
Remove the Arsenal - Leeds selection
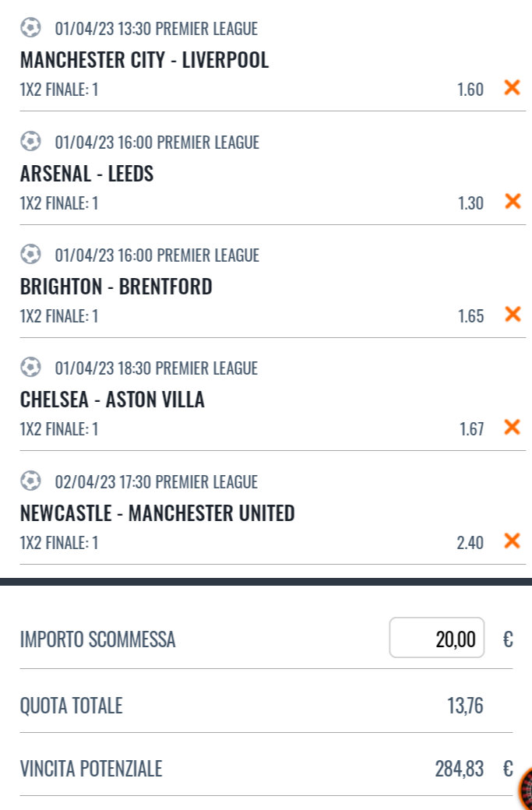pos(512,202)
